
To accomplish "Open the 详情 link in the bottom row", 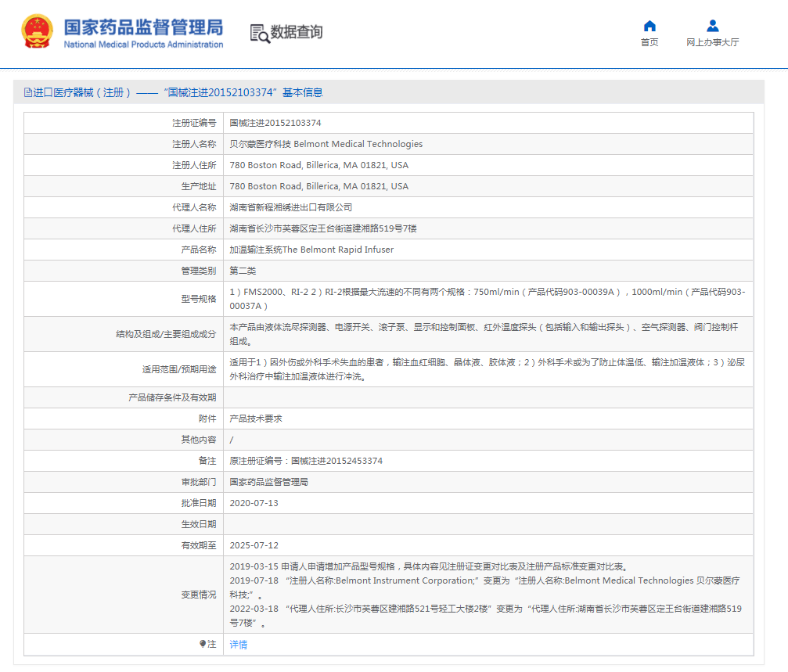I will coord(238,645).
